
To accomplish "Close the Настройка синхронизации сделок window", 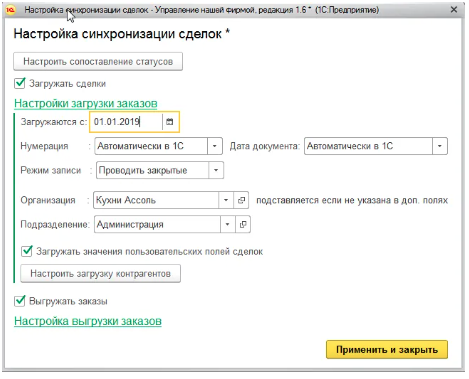I will click(454, 10).
